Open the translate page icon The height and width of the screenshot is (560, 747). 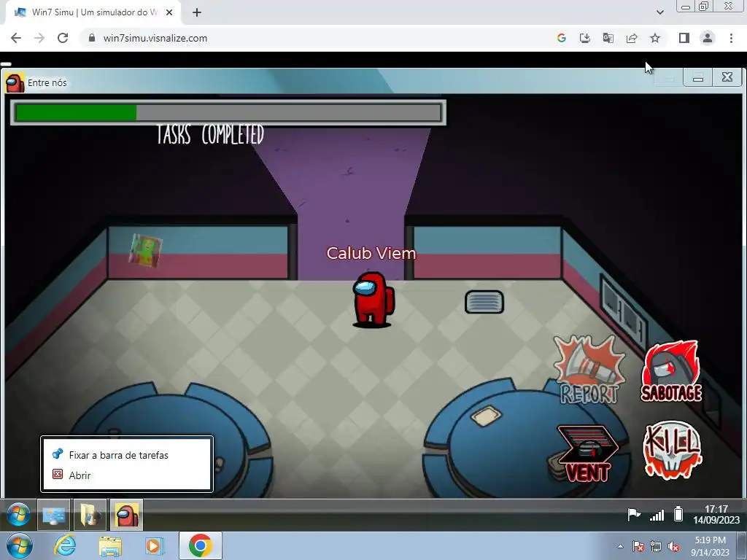click(x=608, y=38)
